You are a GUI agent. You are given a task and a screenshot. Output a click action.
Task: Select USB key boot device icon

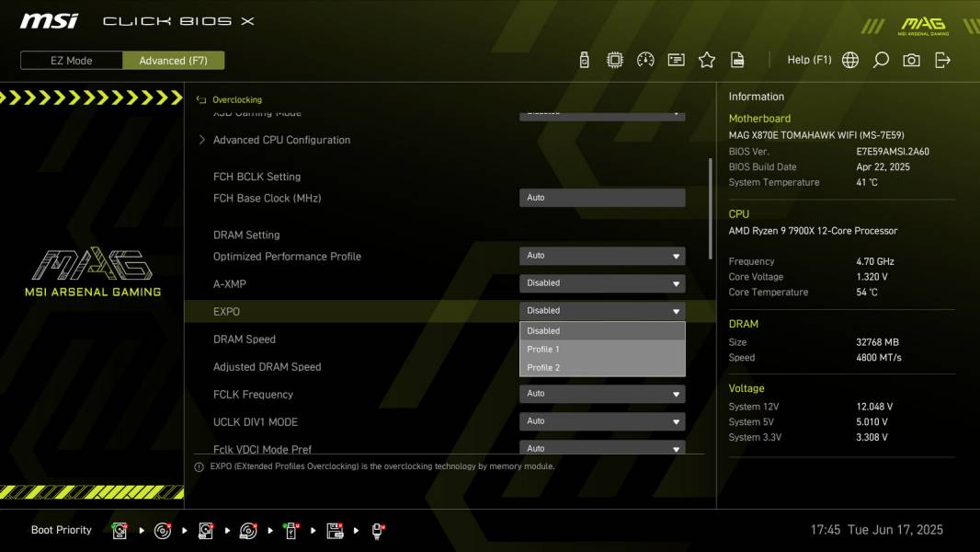coord(291,531)
